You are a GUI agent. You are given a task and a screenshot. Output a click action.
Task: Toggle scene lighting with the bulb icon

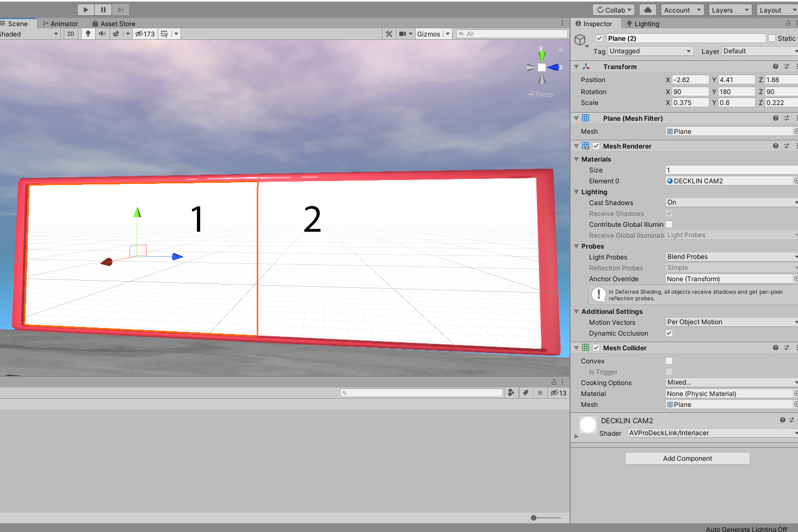88,34
